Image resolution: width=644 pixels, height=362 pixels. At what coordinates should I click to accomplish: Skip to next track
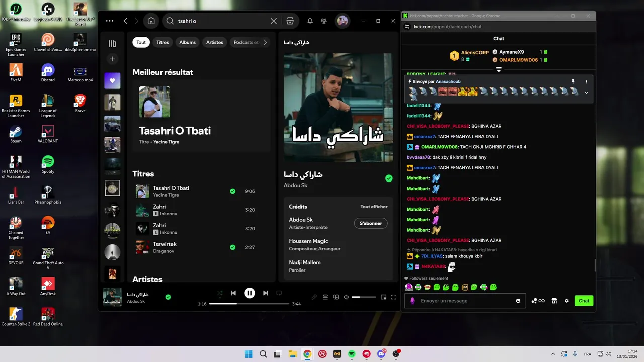point(266,293)
